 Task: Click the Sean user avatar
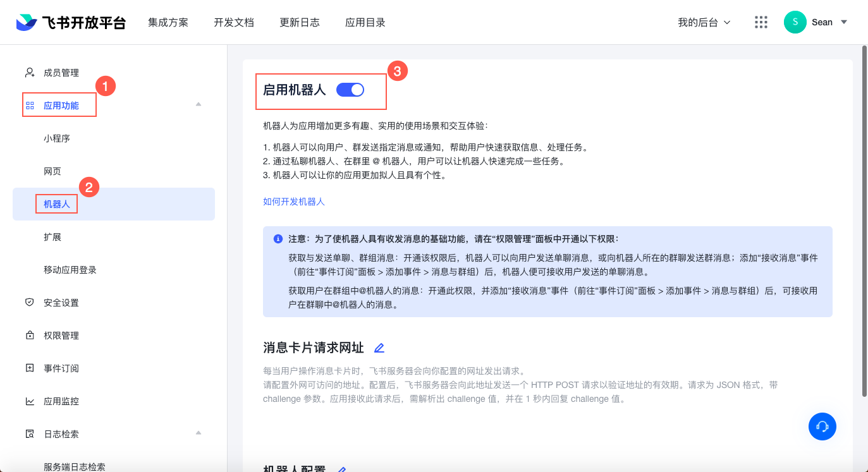pyautogui.click(x=795, y=22)
